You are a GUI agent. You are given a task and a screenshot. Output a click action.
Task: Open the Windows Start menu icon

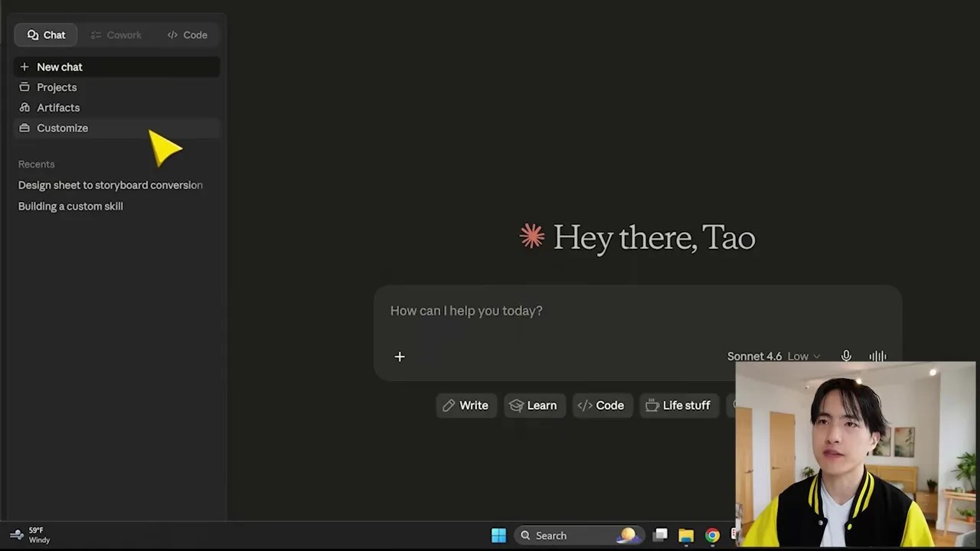coord(498,536)
